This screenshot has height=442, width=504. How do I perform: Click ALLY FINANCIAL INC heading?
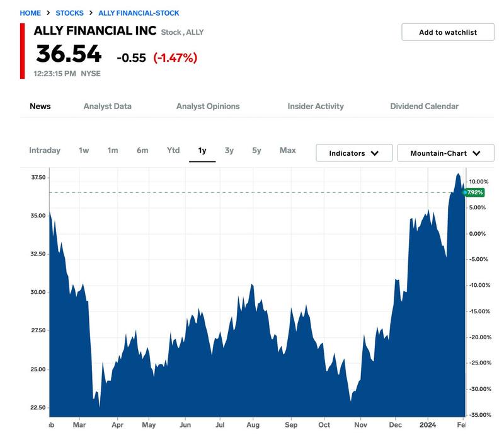point(95,31)
